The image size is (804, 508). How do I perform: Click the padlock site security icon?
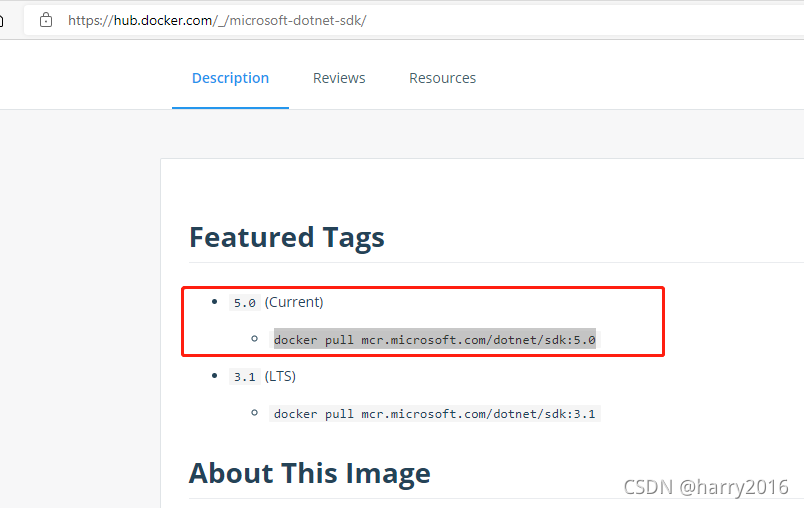point(46,20)
